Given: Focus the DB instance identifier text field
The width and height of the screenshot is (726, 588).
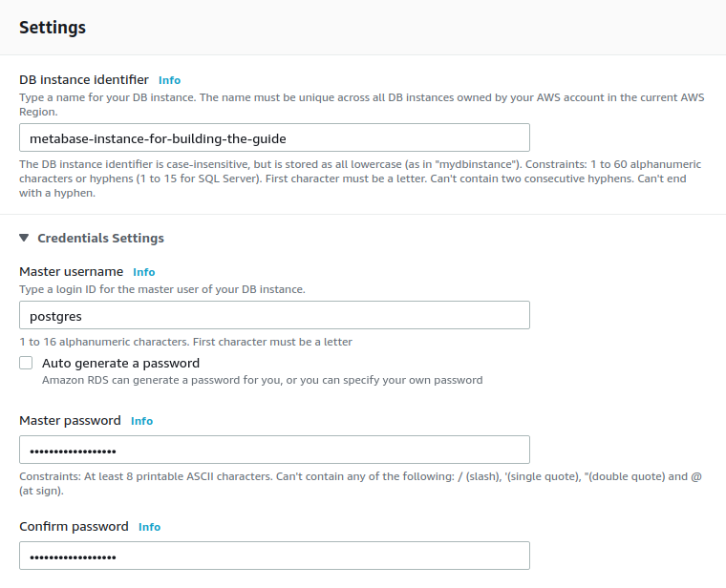Looking at the screenshot, I should click(x=274, y=137).
